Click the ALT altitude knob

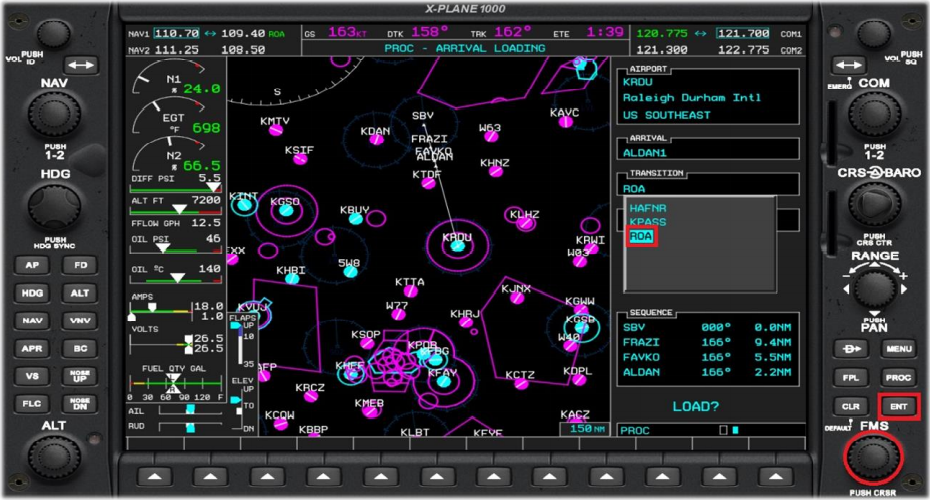click(54, 458)
